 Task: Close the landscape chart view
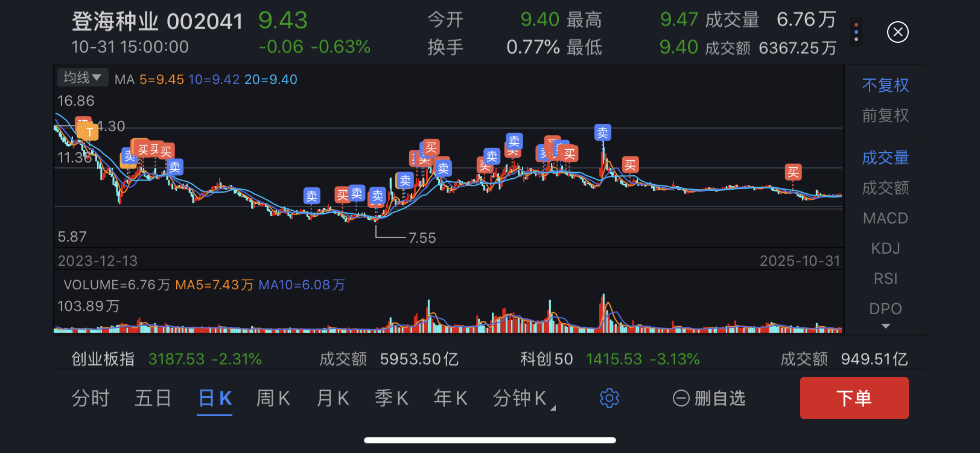click(x=897, y=32)
